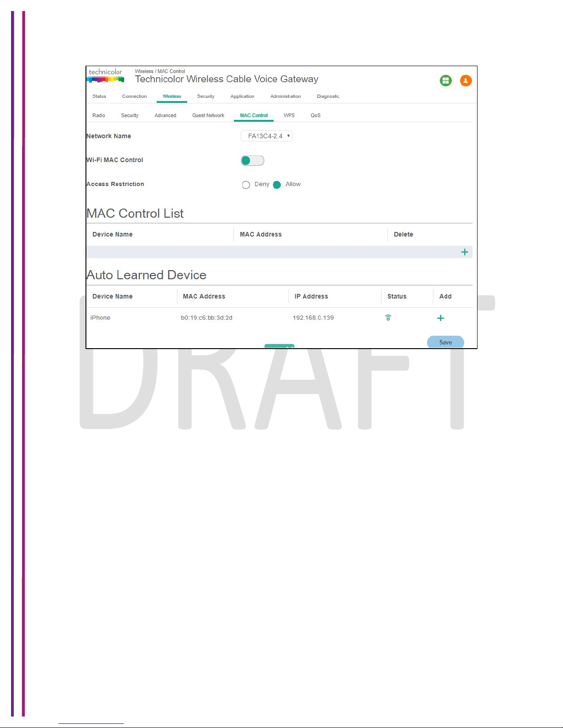Screen dimensions: 563x728
Task: Click IP address 192.168.0.139
Action: pyautogui.click(x=313, y=318)
